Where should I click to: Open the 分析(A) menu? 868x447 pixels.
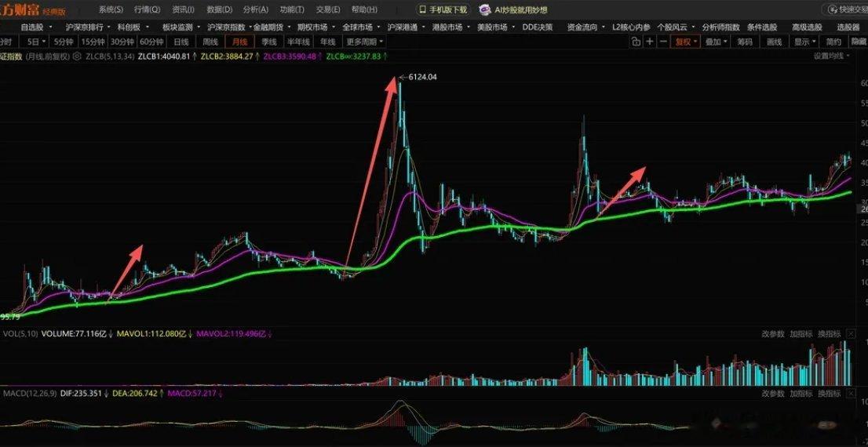pos(256,9)
